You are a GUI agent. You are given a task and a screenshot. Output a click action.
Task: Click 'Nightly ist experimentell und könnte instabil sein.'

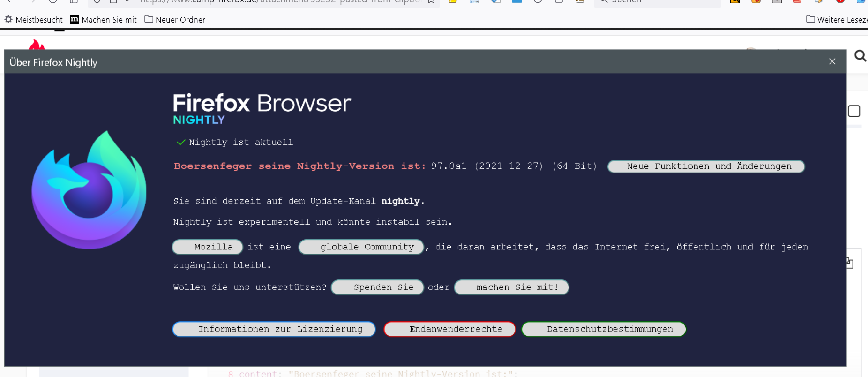[313, 222]
